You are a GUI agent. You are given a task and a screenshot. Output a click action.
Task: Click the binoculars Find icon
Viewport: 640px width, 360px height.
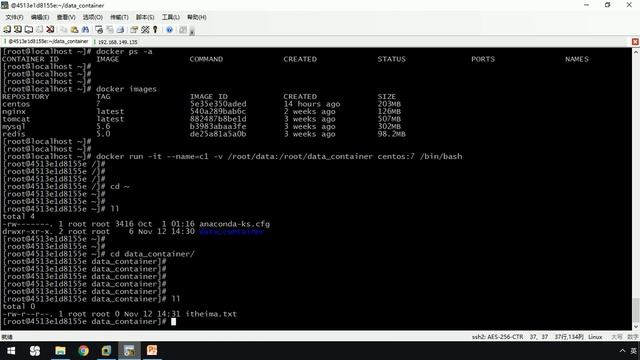[85, 29]
